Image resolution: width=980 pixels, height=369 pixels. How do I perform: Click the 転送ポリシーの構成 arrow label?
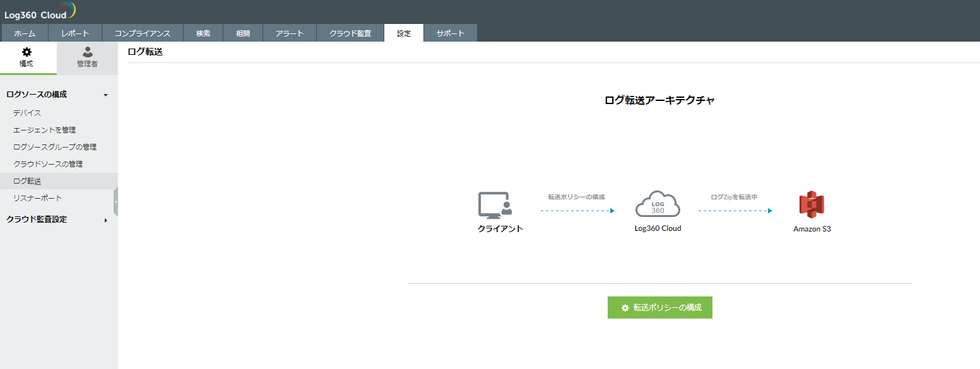[x=576, y=197]
